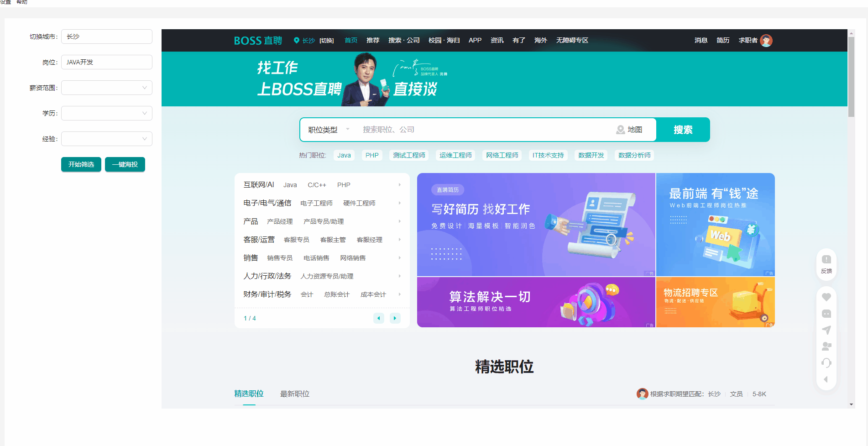Click the page vertical scrollbar thumb
Screen dimensions: 868x446
(851, 77)
